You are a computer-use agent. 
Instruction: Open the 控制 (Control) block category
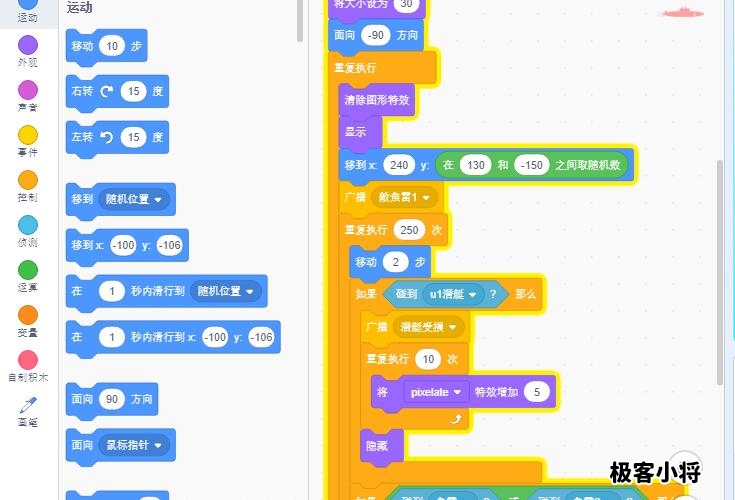28,180
